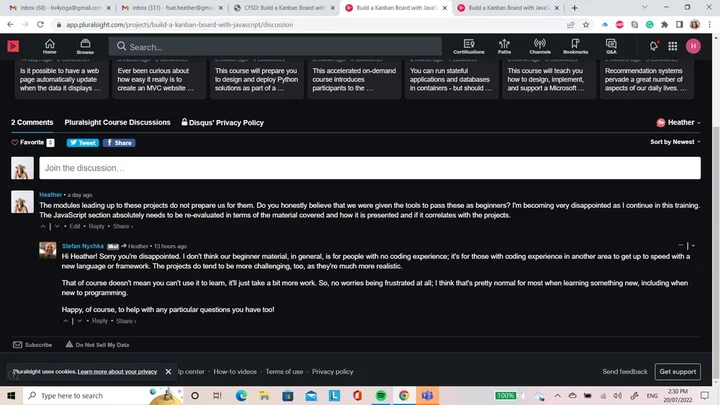Open the Paths icon
720x405 pixels.
click(505, 46)
